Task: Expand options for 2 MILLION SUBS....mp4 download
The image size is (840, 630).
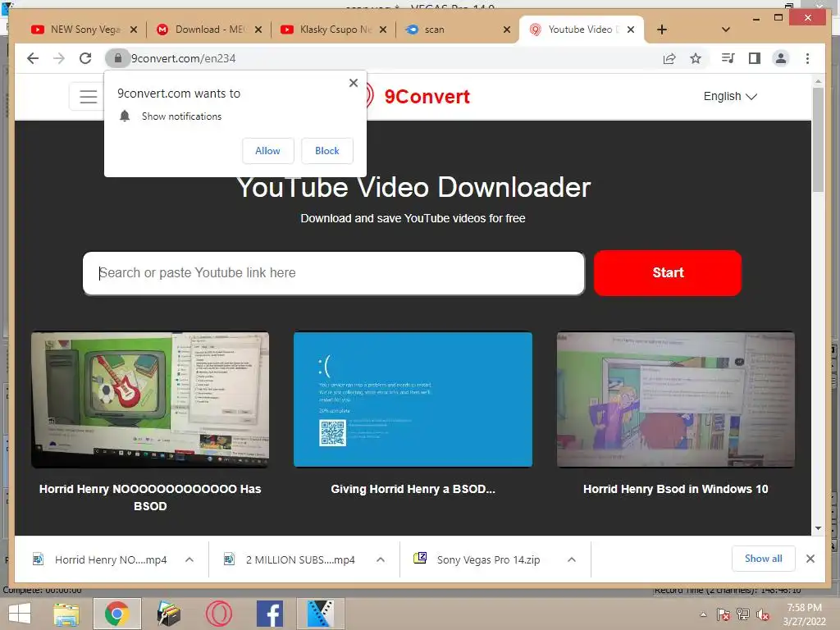Action: click(x=381, y=559)
